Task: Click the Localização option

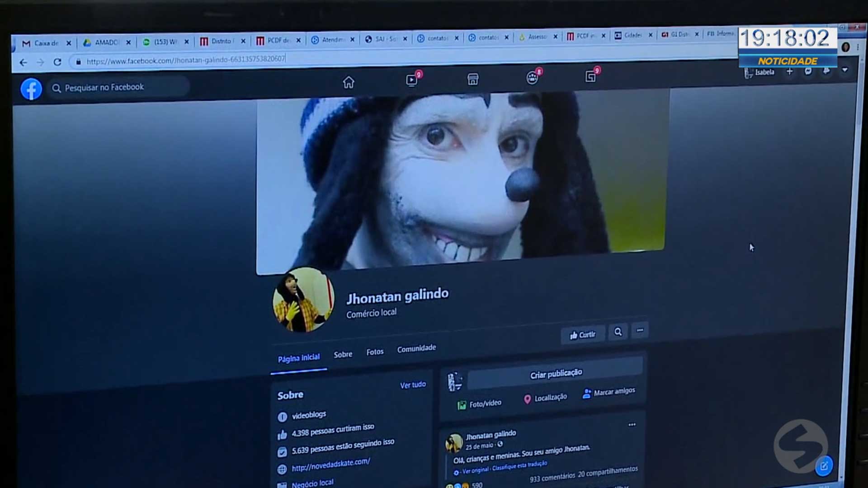Action: click(x=545, y=398)
